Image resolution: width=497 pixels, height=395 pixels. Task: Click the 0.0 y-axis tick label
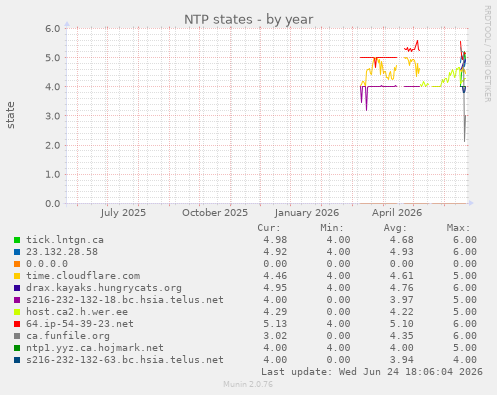[x=53, y=203]
